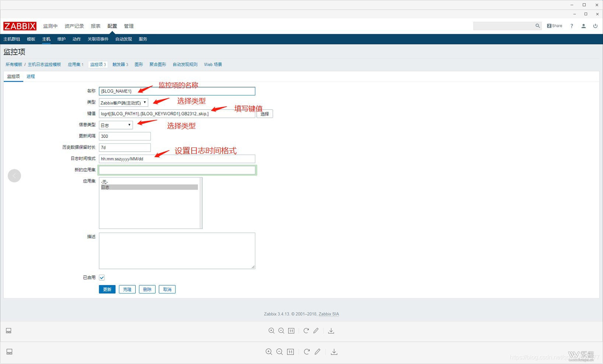Click thumbnail strip icon in upper viewer bar
Image resolution: width=603 pixels, height=364 pixels.
(x=8, y=331)
